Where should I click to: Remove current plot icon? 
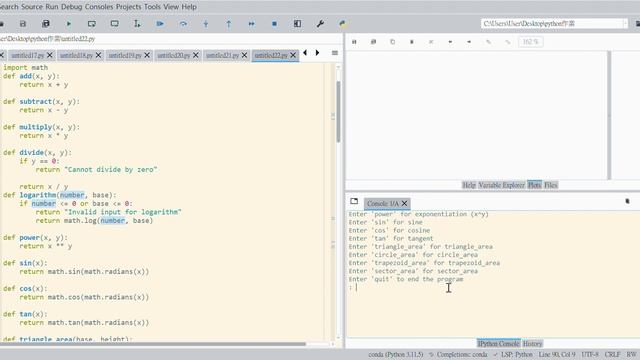tap(412, 42)
